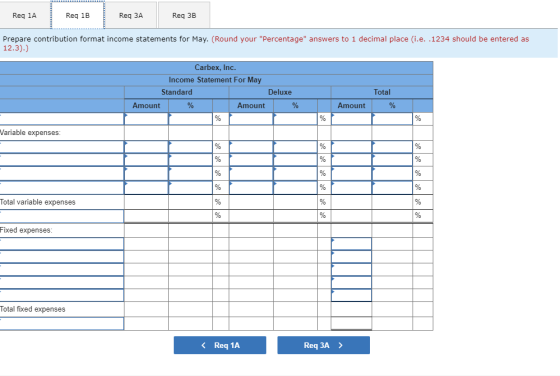
Task: Click Total Amount in second fixed expense row
Action: (351, 257)
